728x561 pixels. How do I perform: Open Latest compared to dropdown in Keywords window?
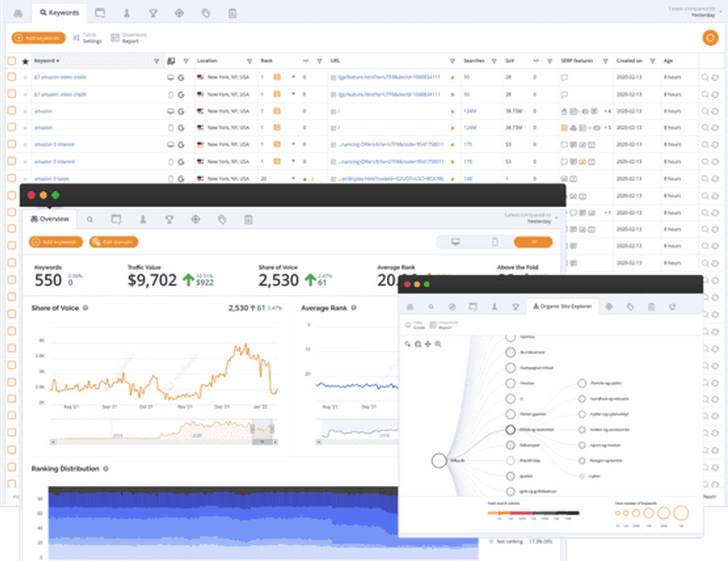point(695,11)
